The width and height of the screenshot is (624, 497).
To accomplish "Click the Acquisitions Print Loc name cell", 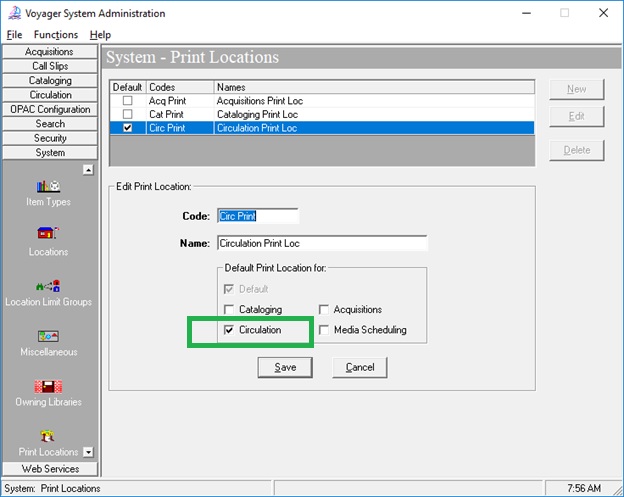I will [374, 101].
